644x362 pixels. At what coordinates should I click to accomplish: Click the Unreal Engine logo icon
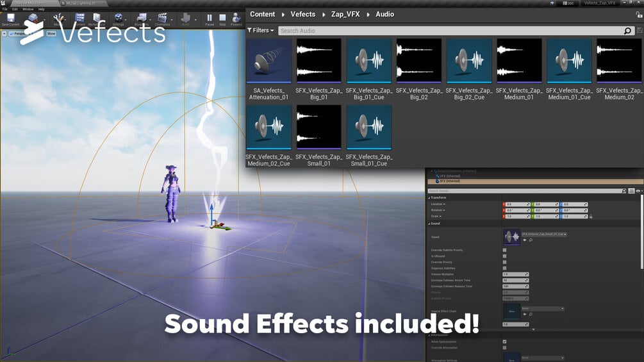[3, 3]
